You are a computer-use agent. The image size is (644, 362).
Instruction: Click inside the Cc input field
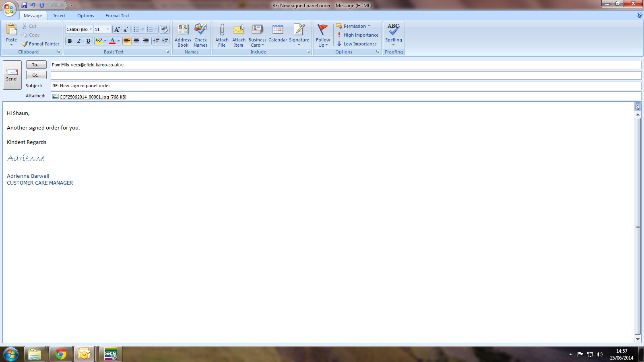[345, 75]
